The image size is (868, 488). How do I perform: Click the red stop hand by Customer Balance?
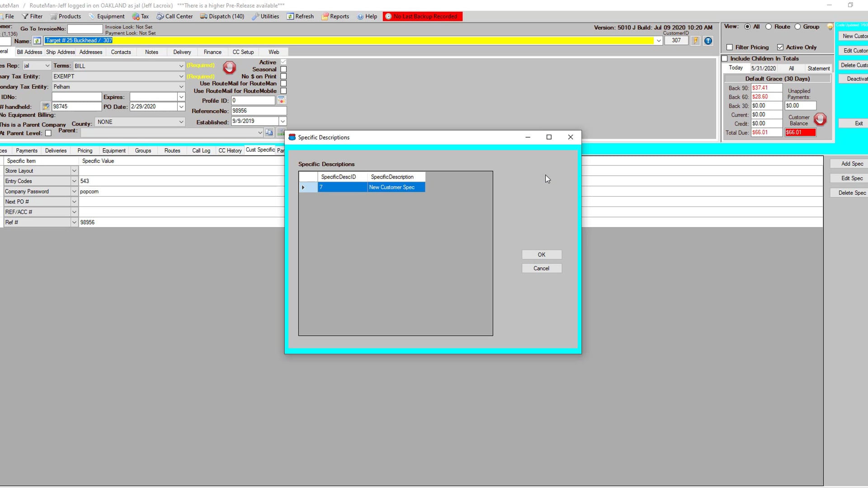point(820,119)
